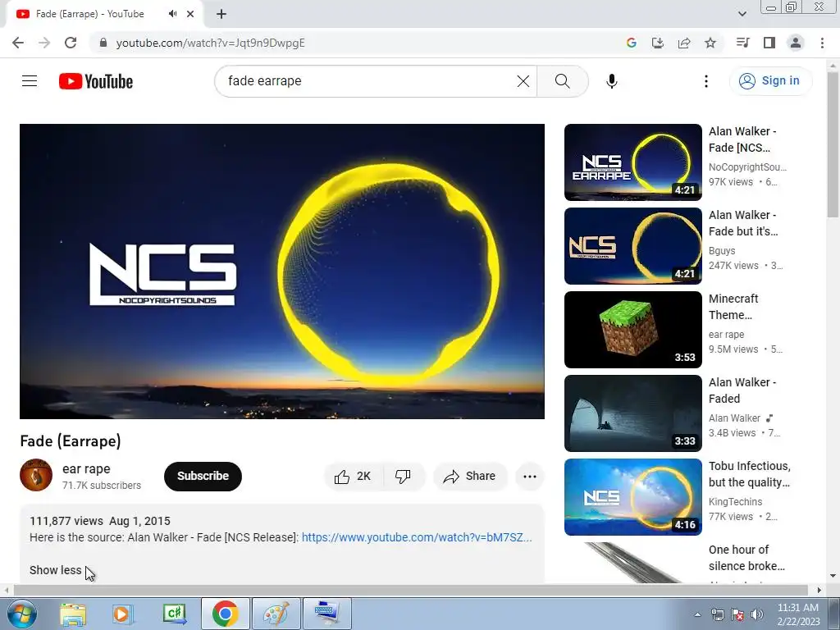
Task: Open the YouTube hamburger guide menu
Action: (x=30, y=81)
